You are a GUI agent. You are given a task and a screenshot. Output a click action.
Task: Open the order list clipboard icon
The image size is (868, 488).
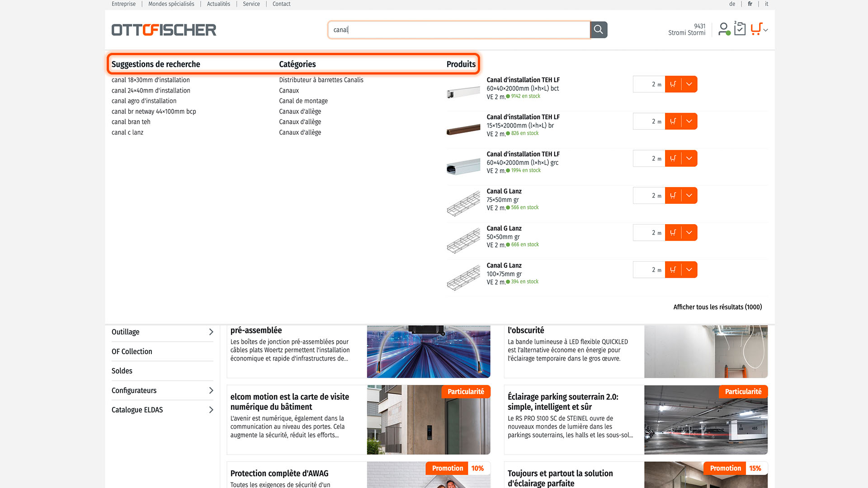tap(740, 29)
